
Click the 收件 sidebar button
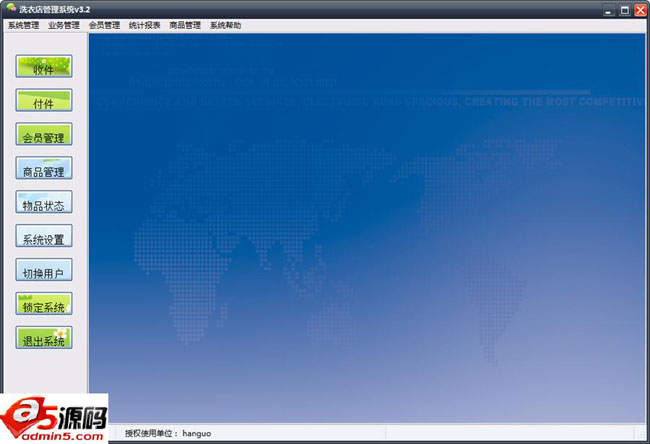[44, 66]
